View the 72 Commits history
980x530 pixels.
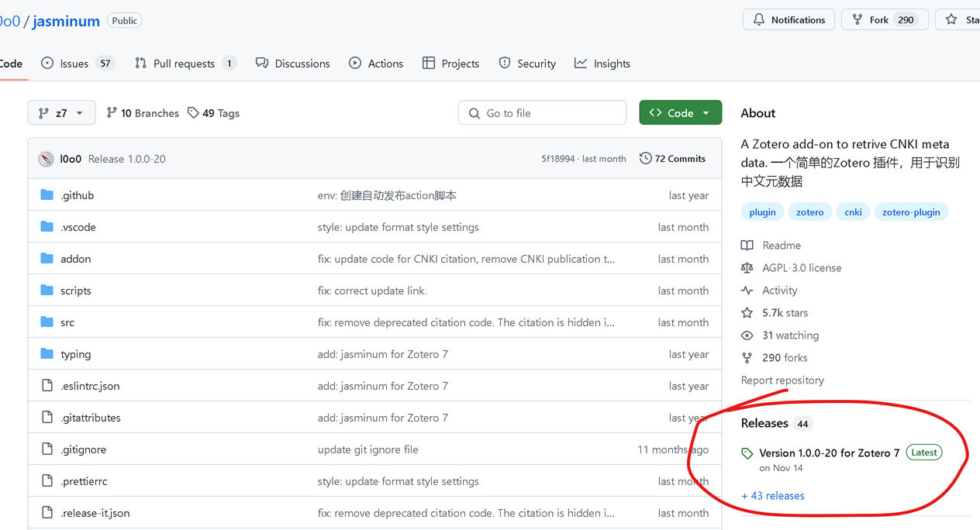672,159
